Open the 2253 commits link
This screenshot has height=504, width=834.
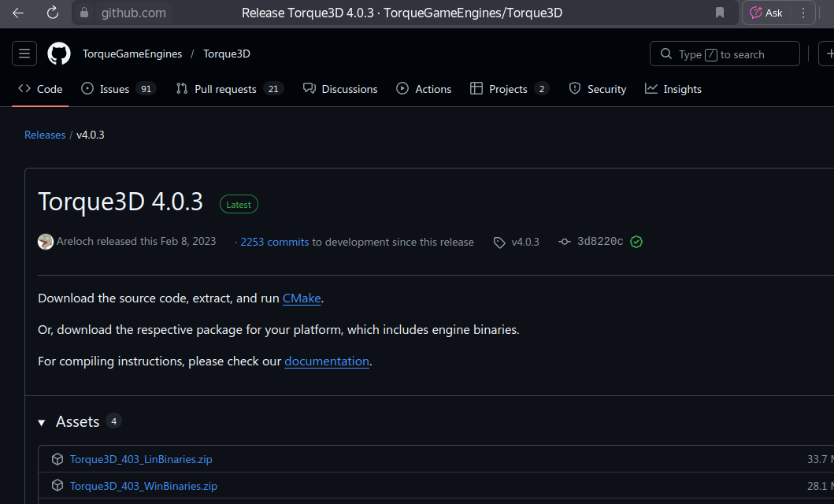[274, 242]
